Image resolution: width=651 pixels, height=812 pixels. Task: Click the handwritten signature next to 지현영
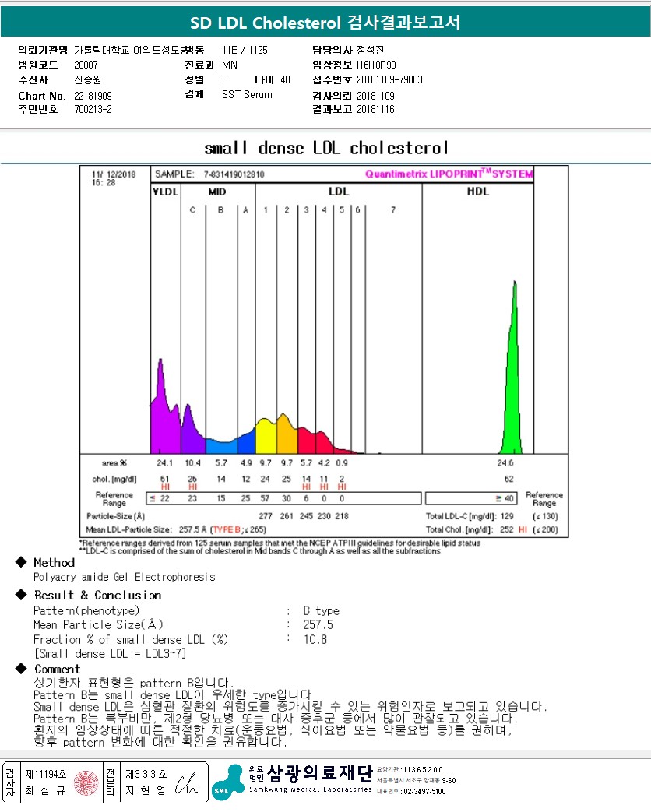(x=187, y=783)
